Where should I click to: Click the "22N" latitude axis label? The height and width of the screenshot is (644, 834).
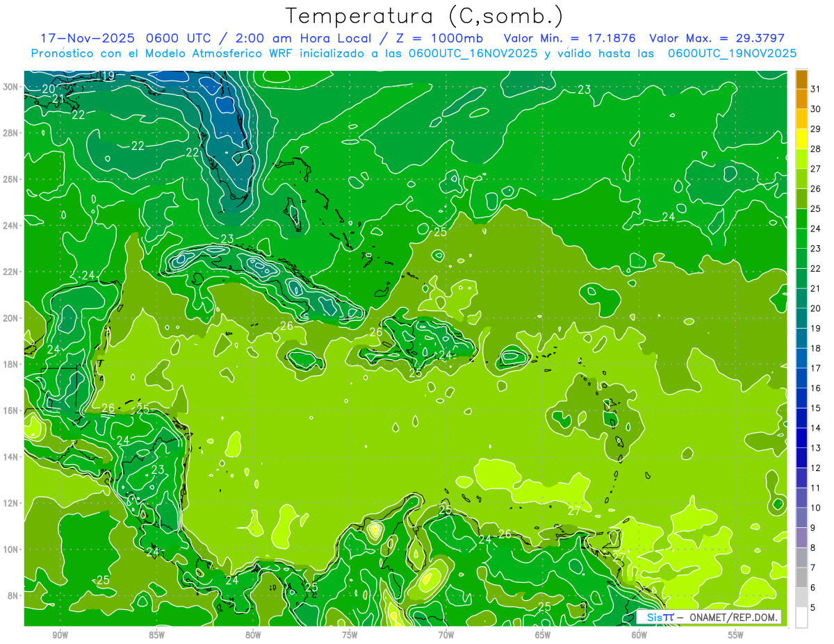(11, 272)
